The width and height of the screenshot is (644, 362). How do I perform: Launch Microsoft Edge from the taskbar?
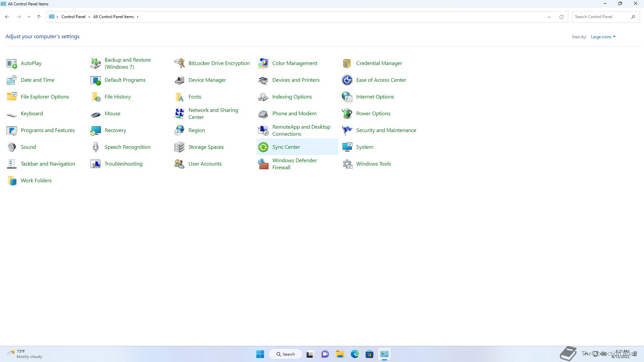pyautogui.click(x=355, y=354)
